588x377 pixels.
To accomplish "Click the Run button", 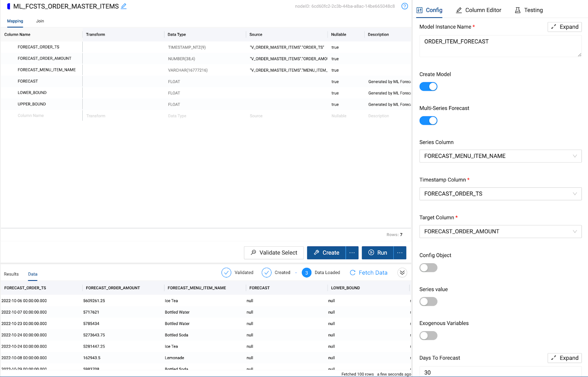I will click(379, 253).
